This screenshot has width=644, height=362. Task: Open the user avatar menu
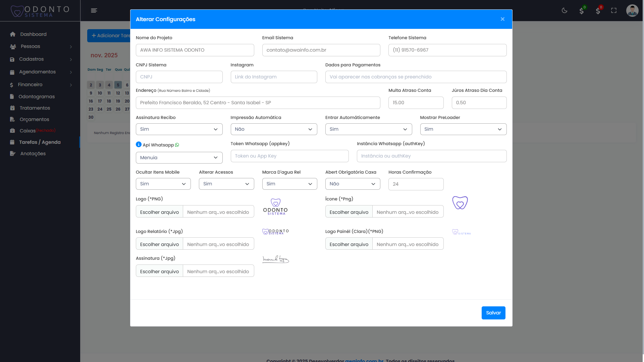632,10
